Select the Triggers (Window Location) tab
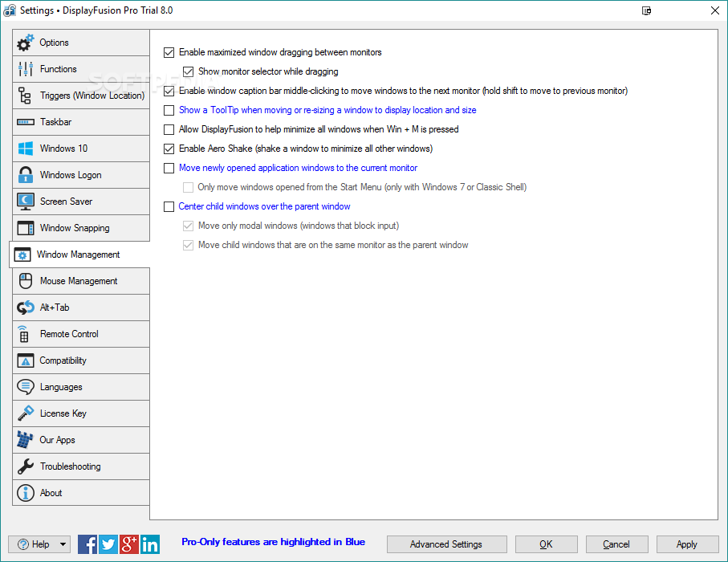 81,96
